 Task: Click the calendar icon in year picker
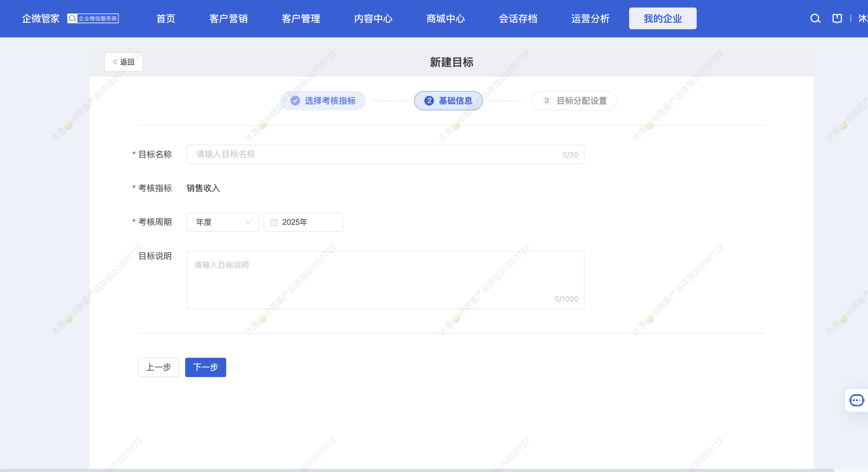click(274, 222)
